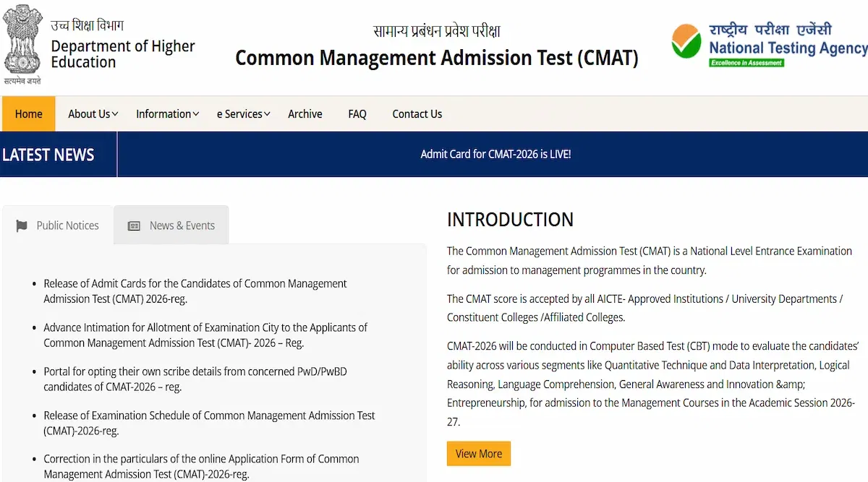
Task: Switch to the News & Events tab
Action: click(x=181, y=225)
